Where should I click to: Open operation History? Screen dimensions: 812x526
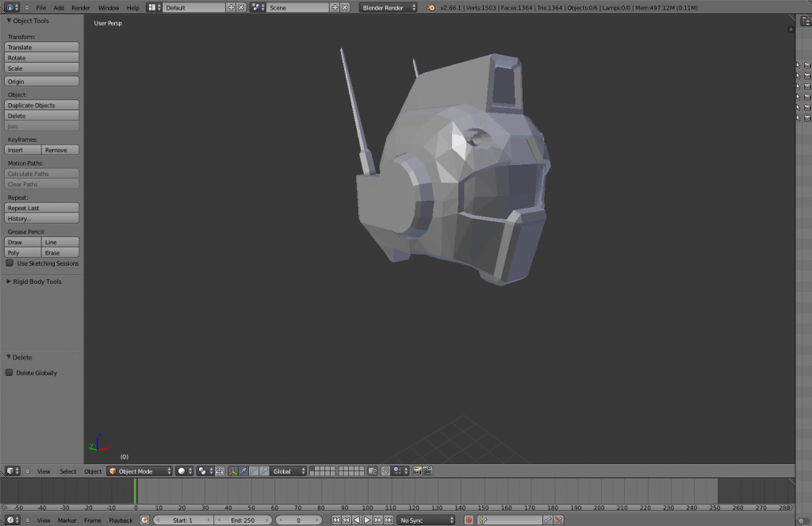[x=41, y=218]
